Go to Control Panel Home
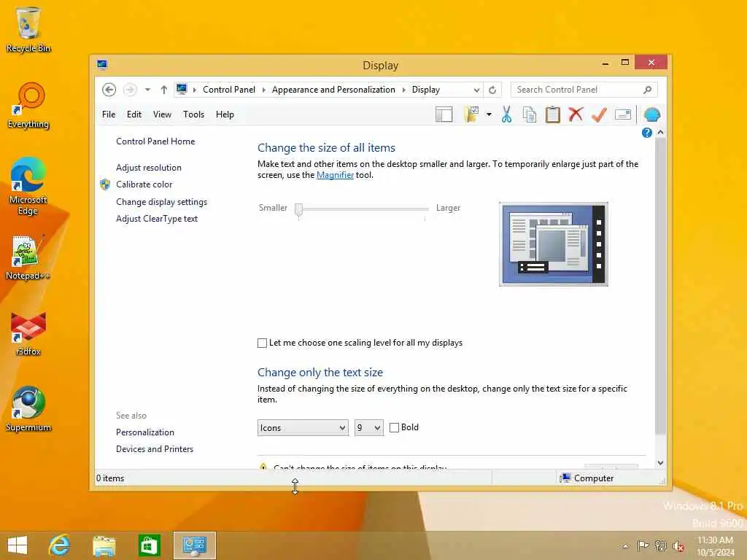 pos(155,141)
